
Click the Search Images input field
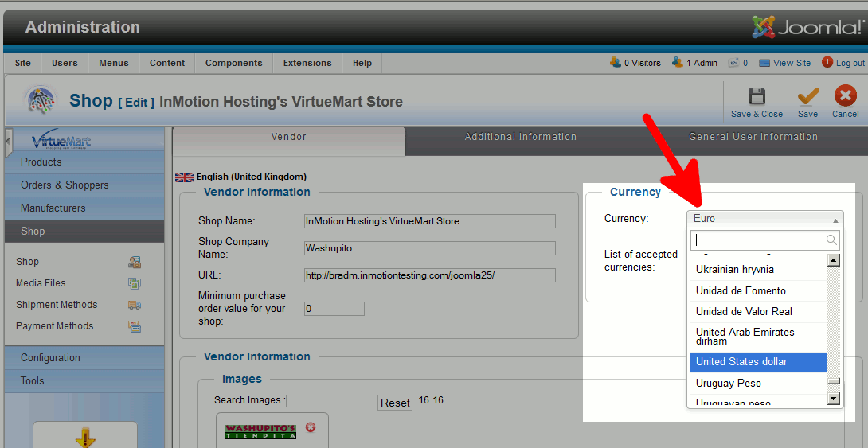click(x=331, y=401)
